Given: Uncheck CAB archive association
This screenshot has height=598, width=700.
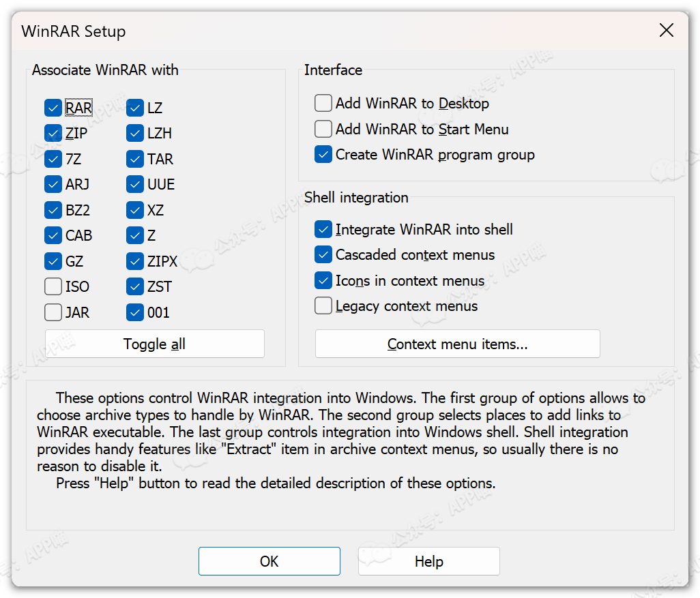Looking at the screenshot, I should click(x=53, y=235).
